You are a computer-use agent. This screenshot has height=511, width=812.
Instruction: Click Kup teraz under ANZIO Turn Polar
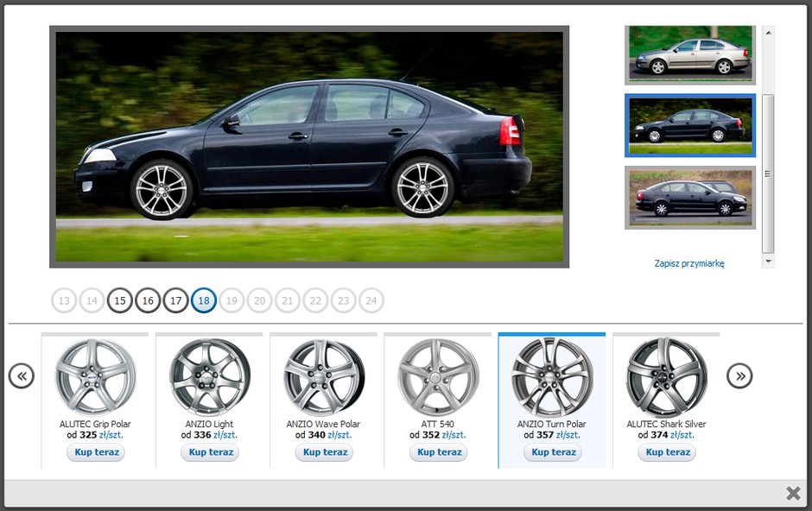tap(553, 452)
